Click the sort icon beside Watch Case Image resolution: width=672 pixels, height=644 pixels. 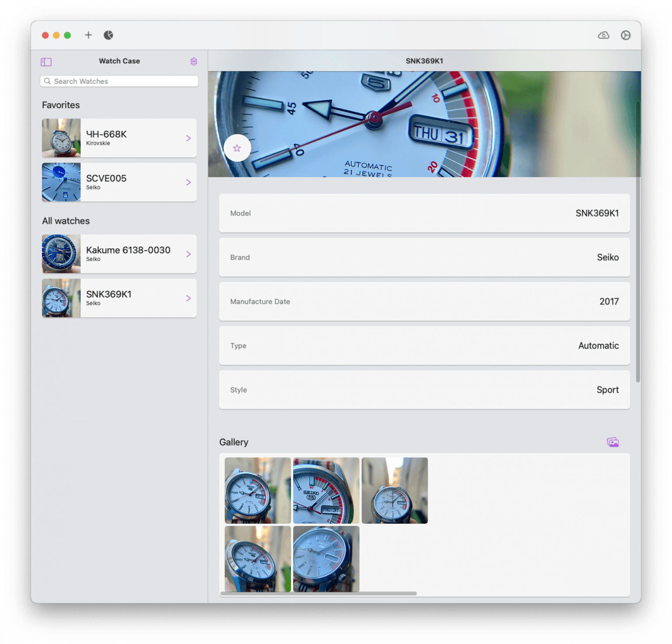point(194,62)
